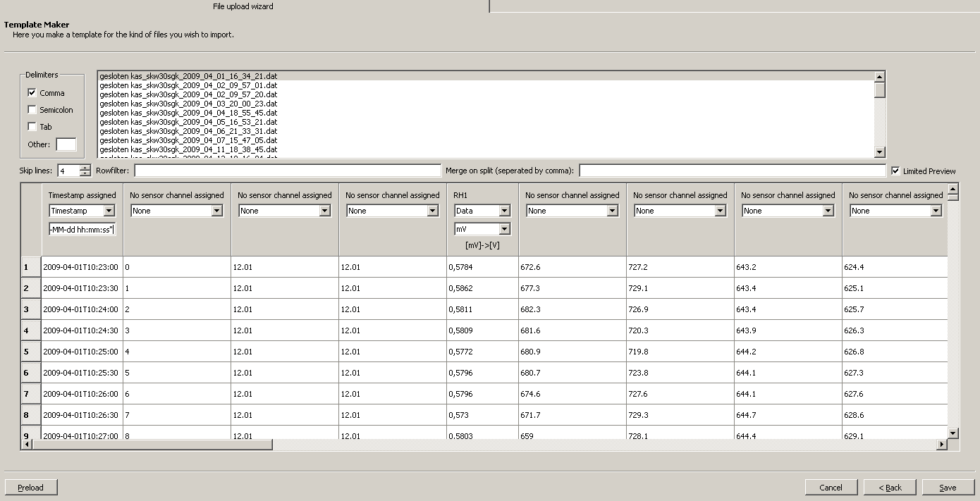Save the template with the Save button
Screen dimensions: 980x501
(x=948, y=487)
